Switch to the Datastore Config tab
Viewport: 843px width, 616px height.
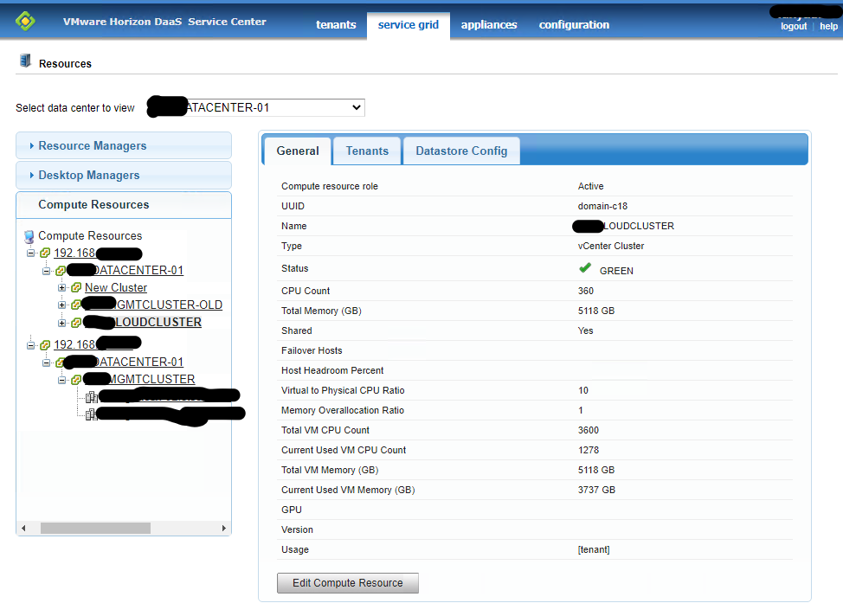coord(461,151)
